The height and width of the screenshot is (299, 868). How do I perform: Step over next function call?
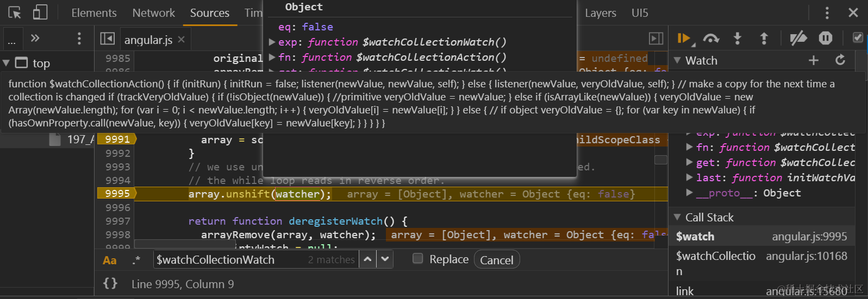tap(711, 38)
